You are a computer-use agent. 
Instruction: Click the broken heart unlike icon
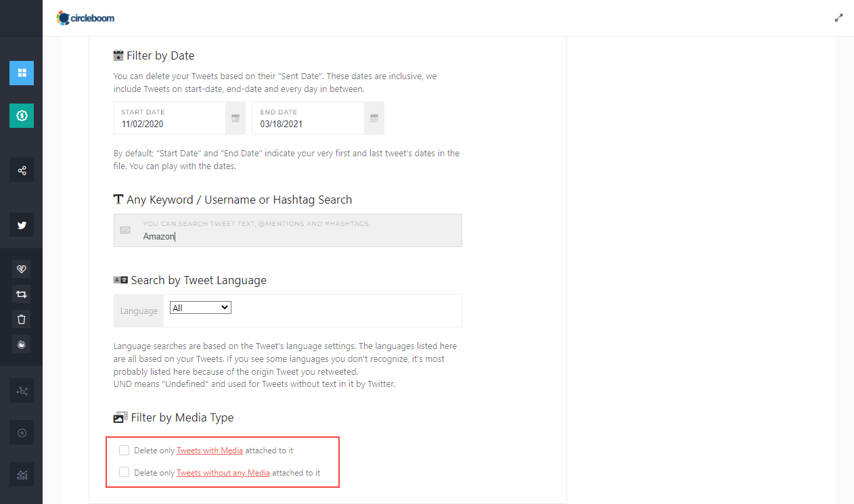click(x=22, y=269)
